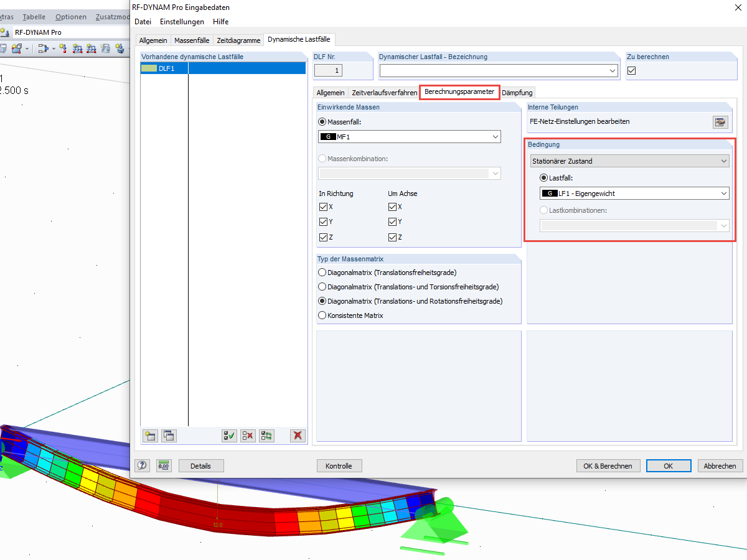747x560 pixels.
Task: Toggle Um Achse Z checkbox
Action: point(392,237)
